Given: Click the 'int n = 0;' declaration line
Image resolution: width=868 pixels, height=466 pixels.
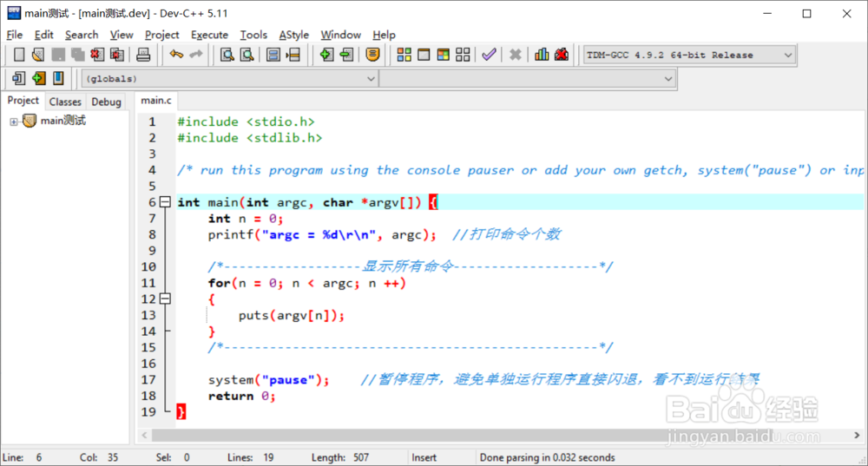Looking at the screenshot, I should coord(246,219).
